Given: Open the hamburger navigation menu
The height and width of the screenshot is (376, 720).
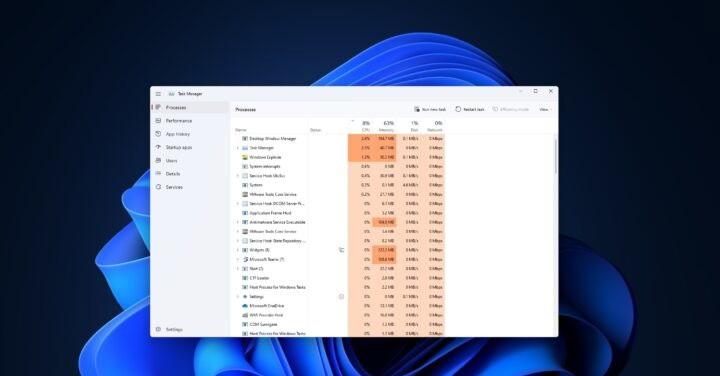Looking at the screenshot, I should tap(158, 94).
